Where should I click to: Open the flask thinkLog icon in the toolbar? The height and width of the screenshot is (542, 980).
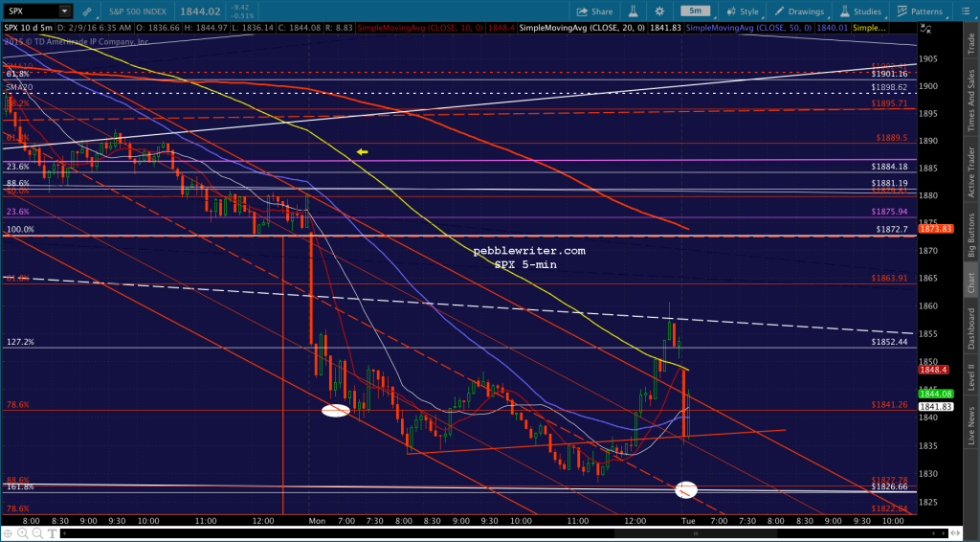[x=634, y=11]
